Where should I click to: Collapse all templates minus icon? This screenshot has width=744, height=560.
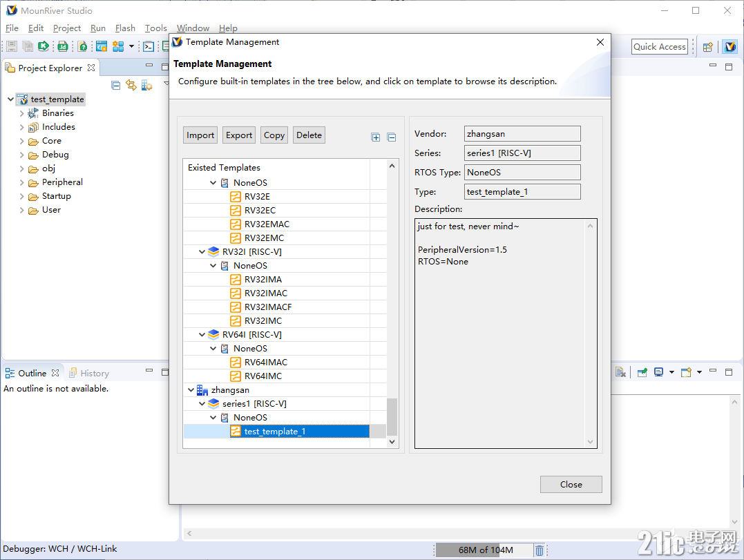pyautogui.click(x=392, y=137)
